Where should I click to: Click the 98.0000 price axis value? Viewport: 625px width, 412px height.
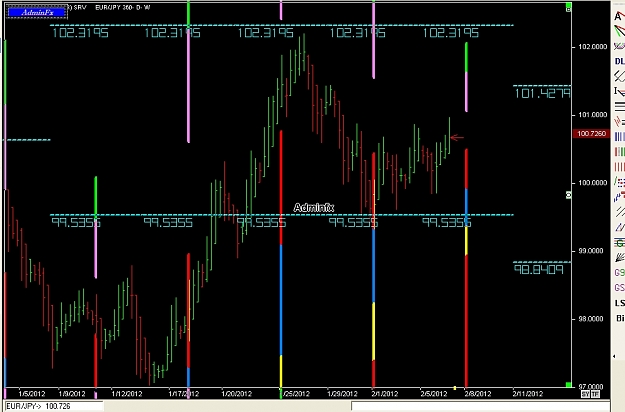tap(593, 319)
